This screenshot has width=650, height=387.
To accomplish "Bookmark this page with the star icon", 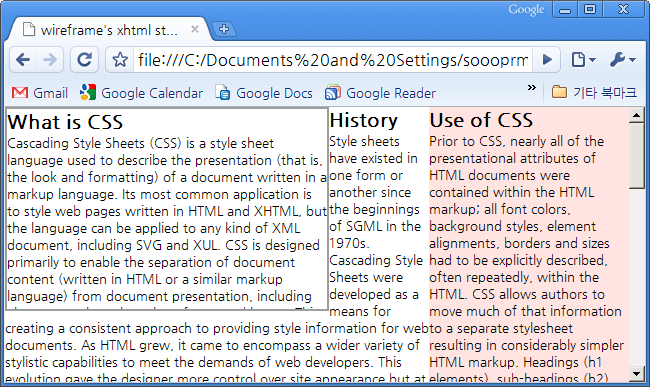I will click(x=120, y=60).
